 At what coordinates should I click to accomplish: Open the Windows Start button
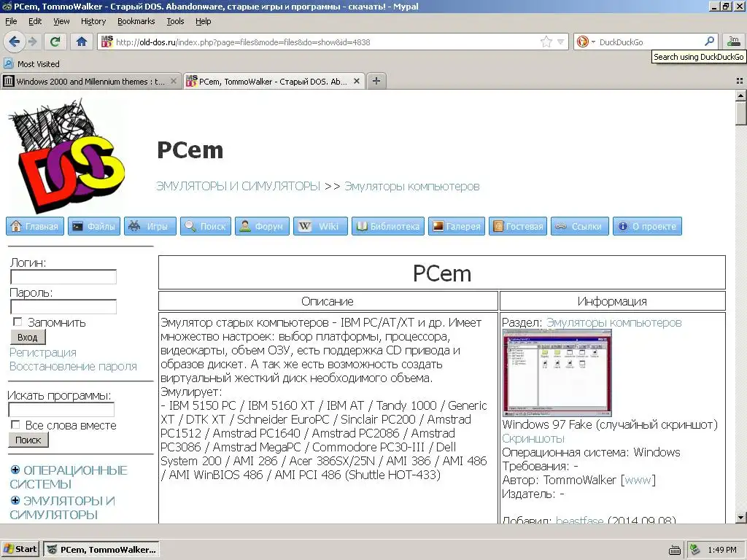click(20, 550)
